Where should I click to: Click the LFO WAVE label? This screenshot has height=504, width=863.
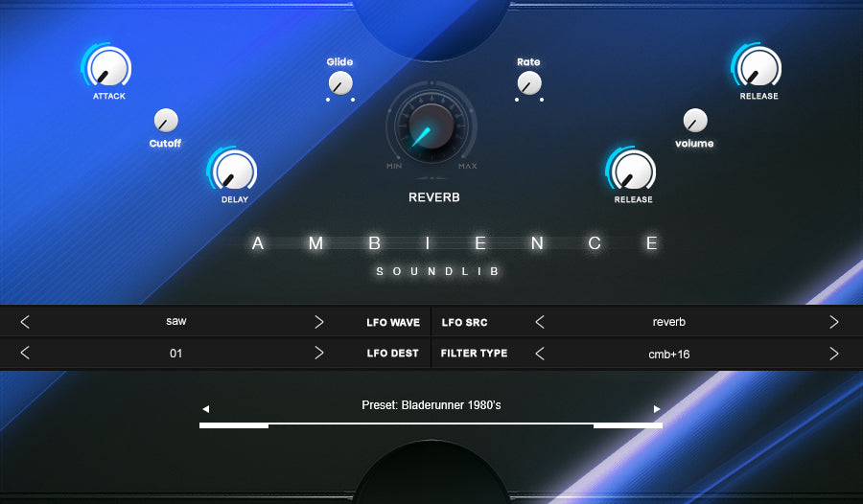393,323
